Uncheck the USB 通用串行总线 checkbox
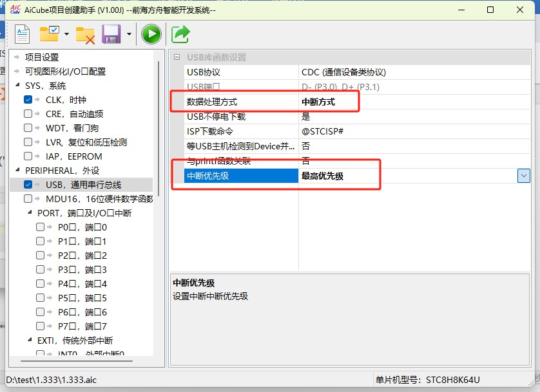540x392 pixels. (x=28, y=185)
